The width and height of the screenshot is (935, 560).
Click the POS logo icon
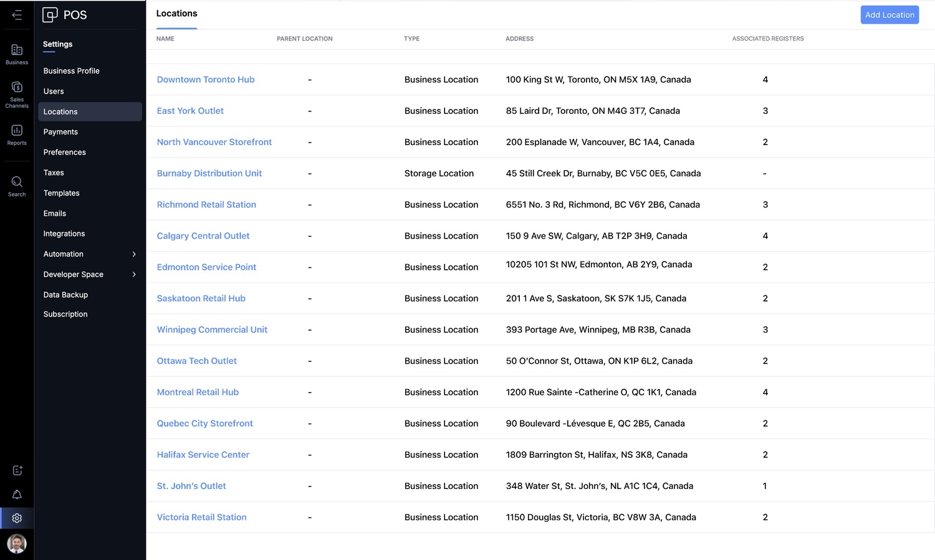point(50,15)
